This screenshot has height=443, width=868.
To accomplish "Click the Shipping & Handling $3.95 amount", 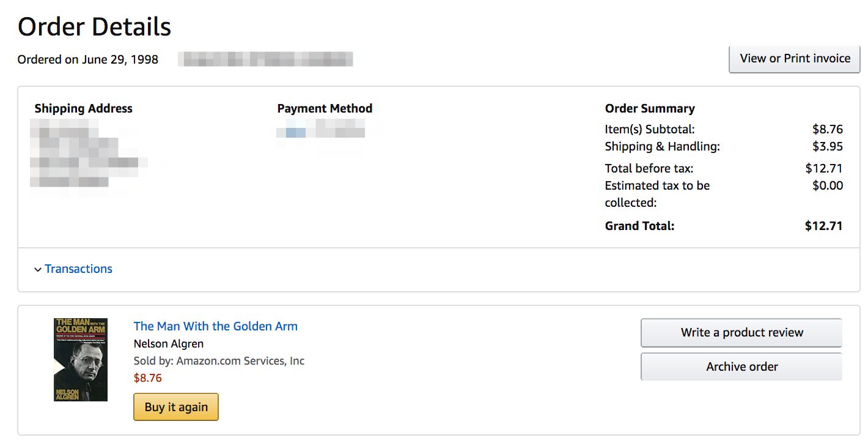I will pos(828,146).
